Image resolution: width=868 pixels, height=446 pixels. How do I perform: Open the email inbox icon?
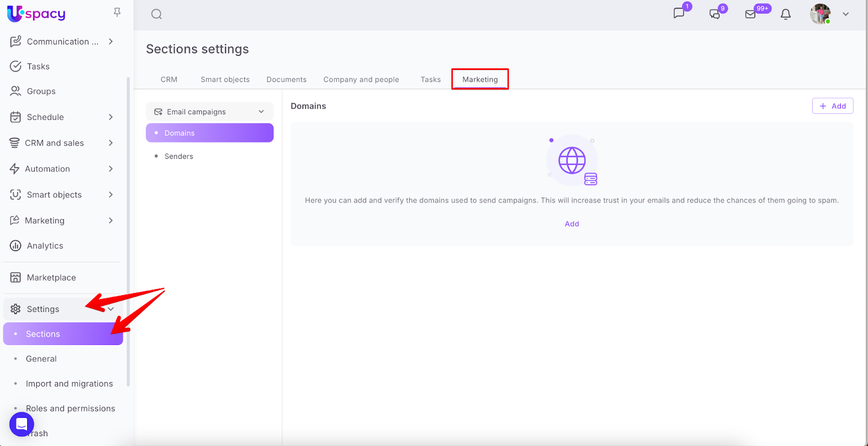(x=751, y=14)
